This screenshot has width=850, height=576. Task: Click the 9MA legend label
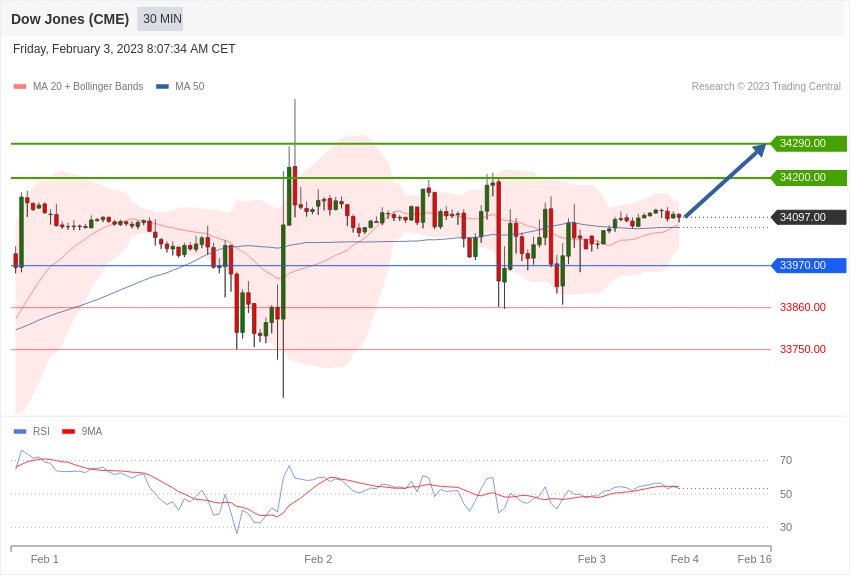click(x=92, y=431)
